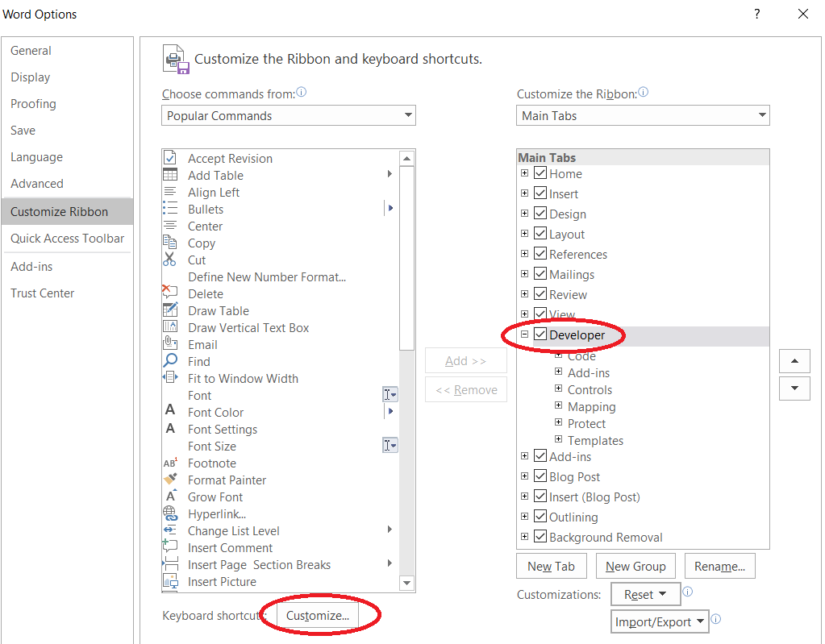Open the Main Tabs dropdown
825x644 pixels.
point(643,115)
